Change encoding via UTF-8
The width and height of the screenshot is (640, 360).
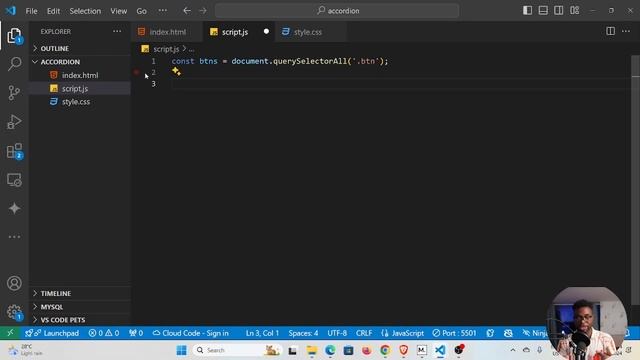point(337,333)
